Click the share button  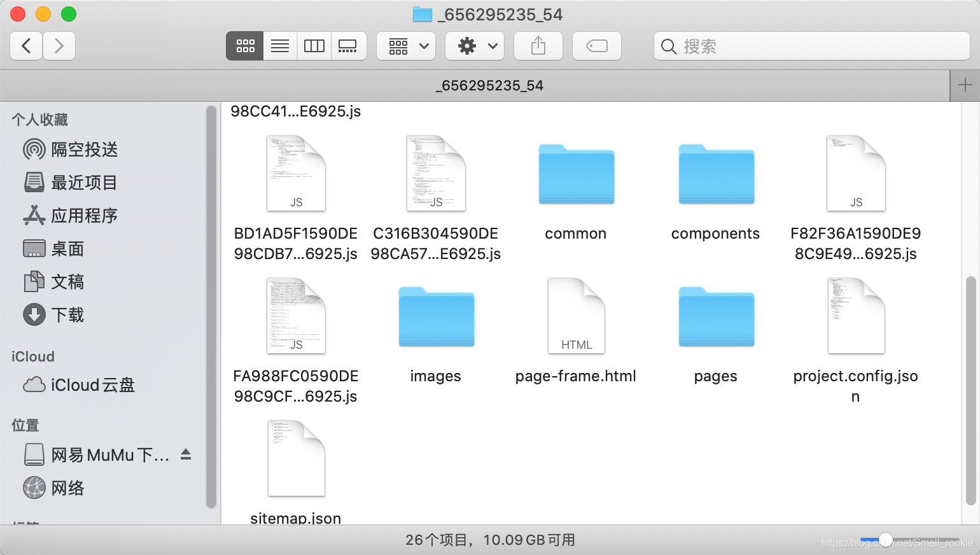[538, 46]
